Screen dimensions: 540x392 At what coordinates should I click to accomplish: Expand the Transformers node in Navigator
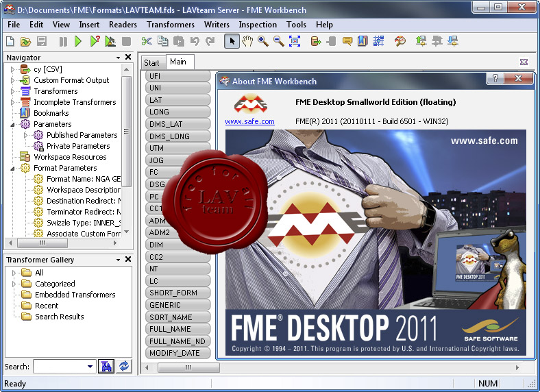[x=12, y=92]
